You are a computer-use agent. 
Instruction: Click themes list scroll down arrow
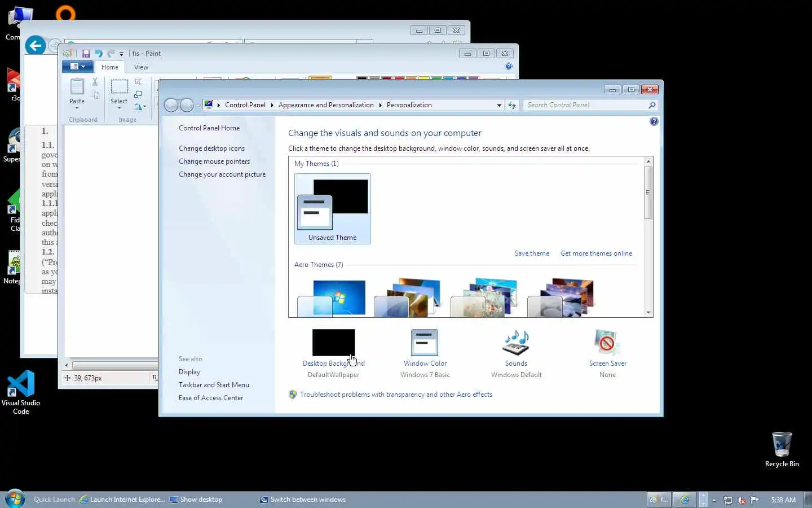(648, 313)
